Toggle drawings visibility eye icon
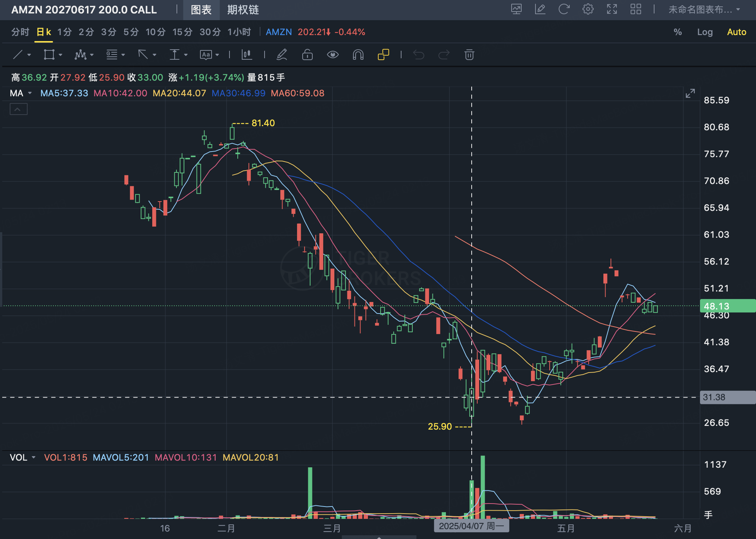This screenshot has width=756, height=539. coord(332,55)
